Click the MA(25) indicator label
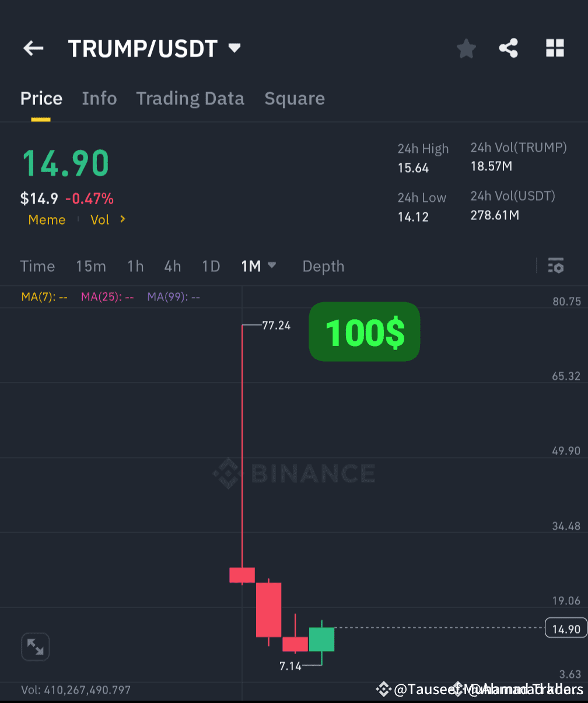 [x=107, y=297]
